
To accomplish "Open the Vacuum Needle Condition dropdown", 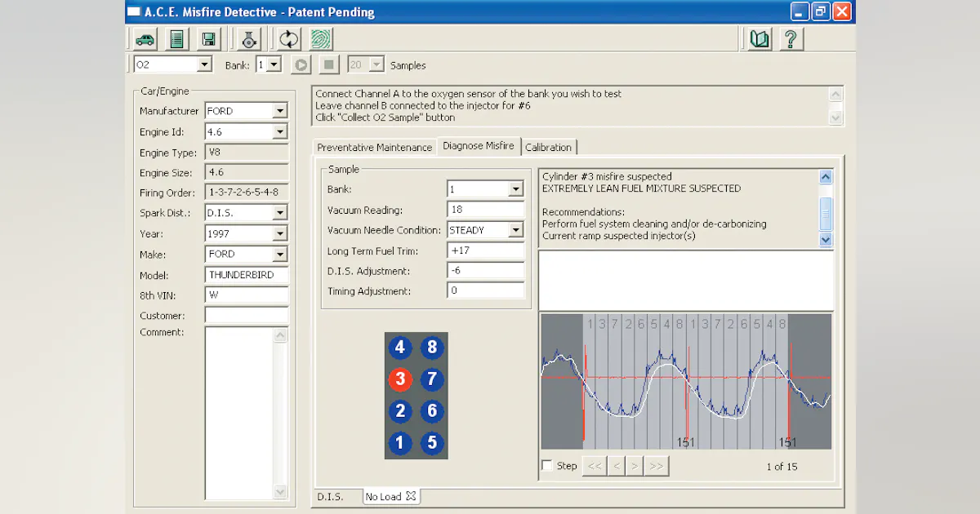I will coord(515,230).
